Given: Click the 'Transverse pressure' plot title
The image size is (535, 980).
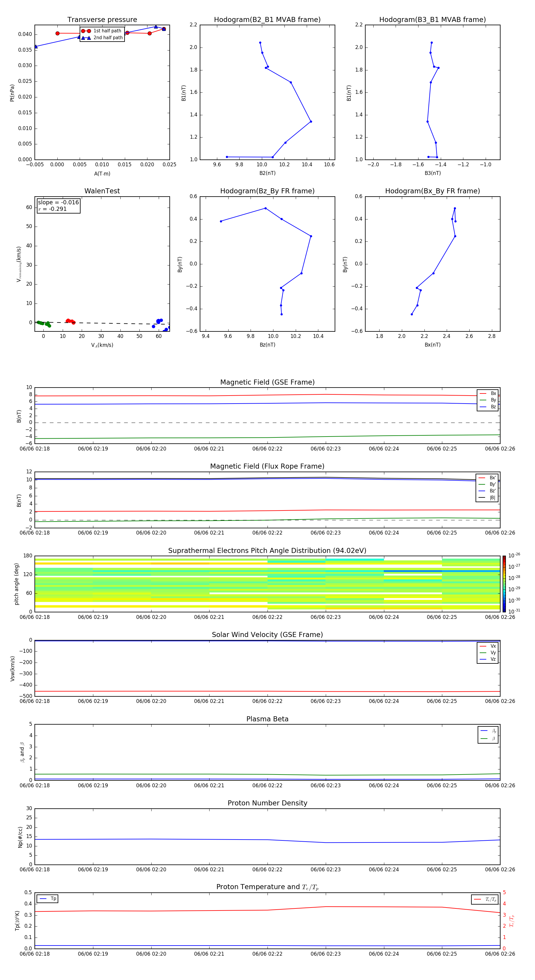Looking at the screenshot, I should (102, 19).
